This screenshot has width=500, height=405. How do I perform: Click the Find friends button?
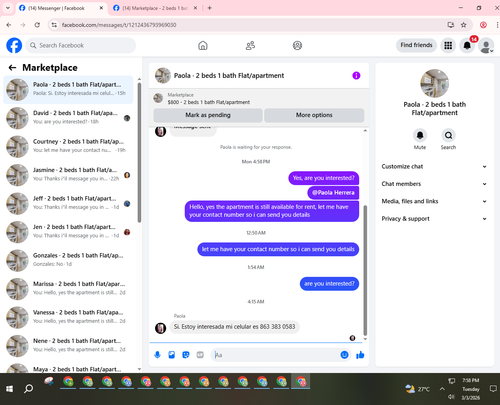(416, 45)
